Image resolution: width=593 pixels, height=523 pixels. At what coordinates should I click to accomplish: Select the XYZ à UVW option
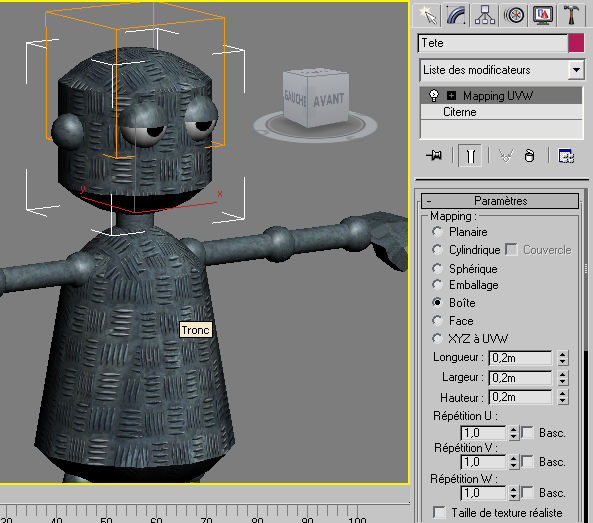438,338
